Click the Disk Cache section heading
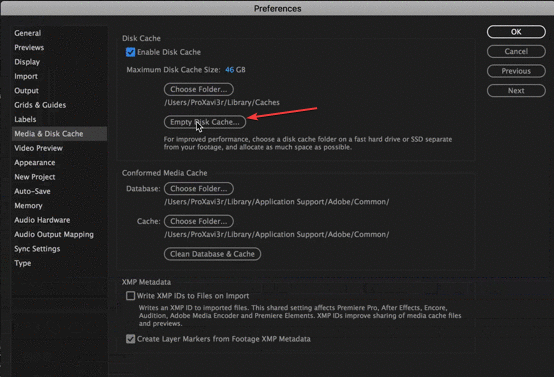Viewport: 554px width, 377px height. tap(141, 38)
